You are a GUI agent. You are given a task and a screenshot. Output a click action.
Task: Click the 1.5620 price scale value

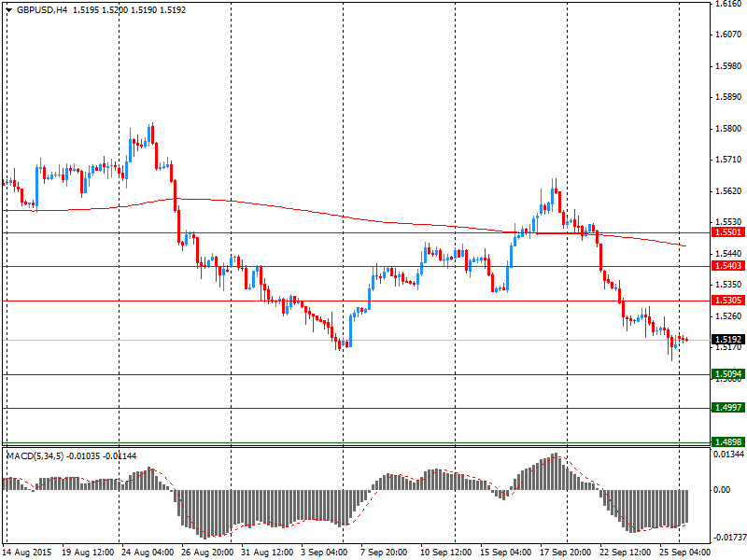coord(728,191)
